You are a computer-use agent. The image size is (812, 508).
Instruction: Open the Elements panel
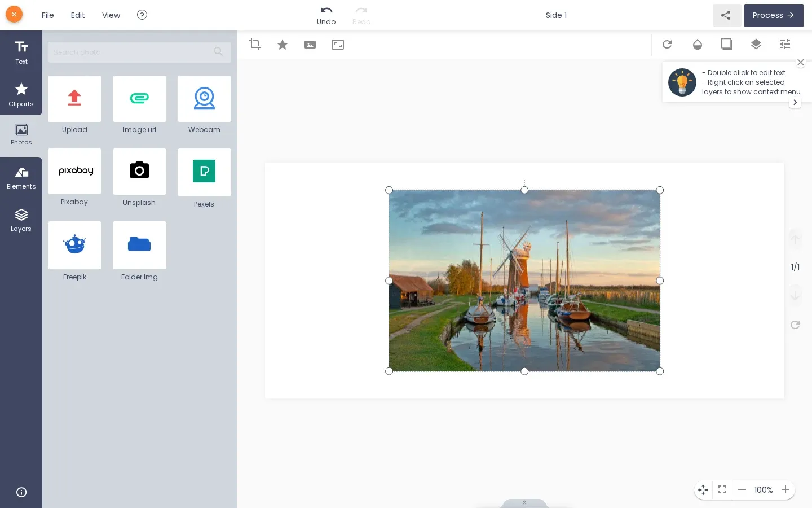pos(21,178)
